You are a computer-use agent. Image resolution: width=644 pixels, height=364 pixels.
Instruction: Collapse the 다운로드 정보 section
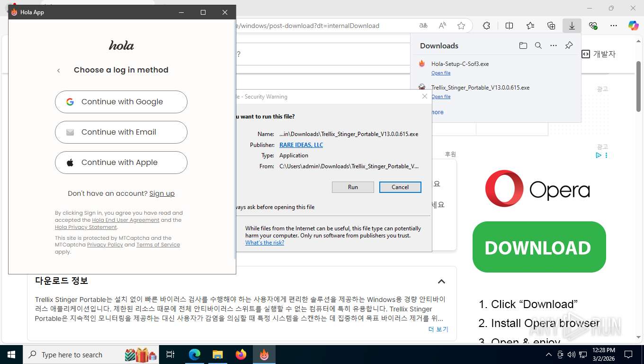click(x=441, y=282)
